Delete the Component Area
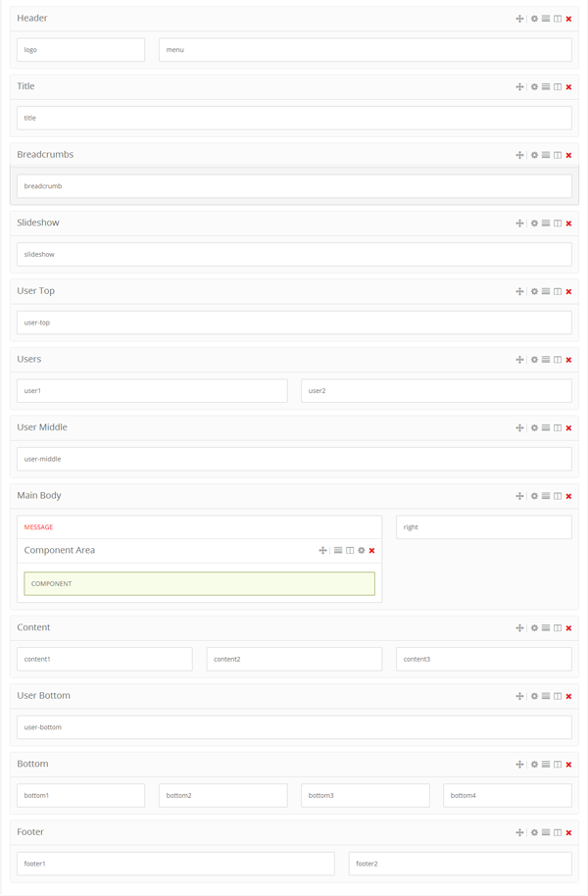This screenshot has width=588, height=896. coord(372,550)
